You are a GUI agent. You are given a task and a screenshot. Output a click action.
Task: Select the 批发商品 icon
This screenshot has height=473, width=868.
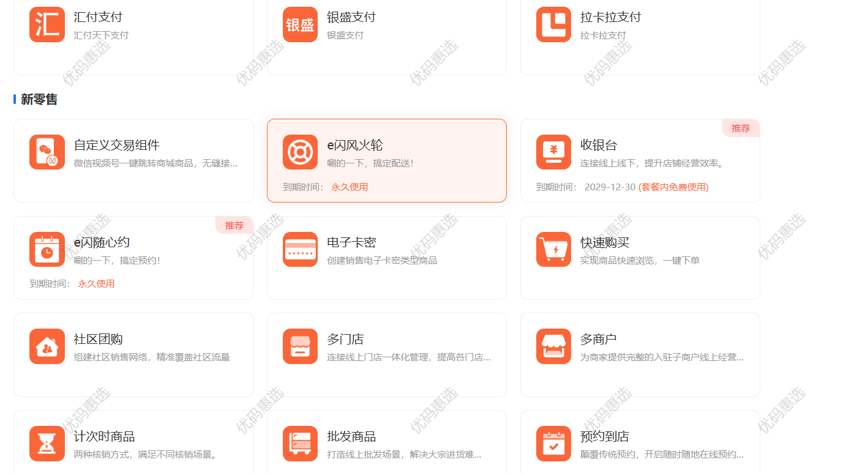click(300, 444)
